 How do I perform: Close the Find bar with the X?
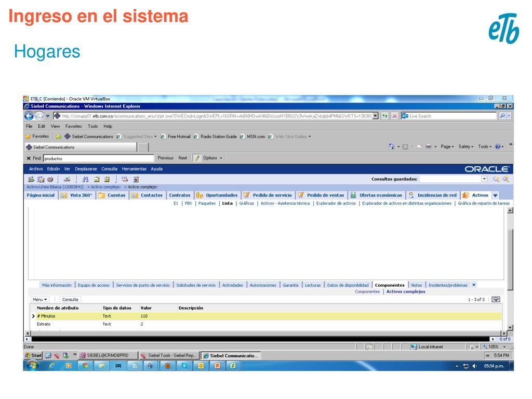(x=29, y=158)
